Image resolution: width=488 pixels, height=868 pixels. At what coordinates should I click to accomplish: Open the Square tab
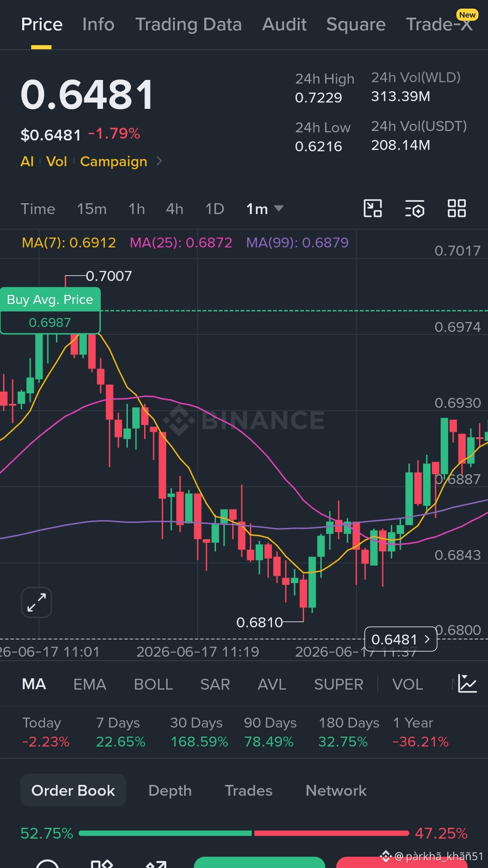pyautogui.click(x=356, y=24)
